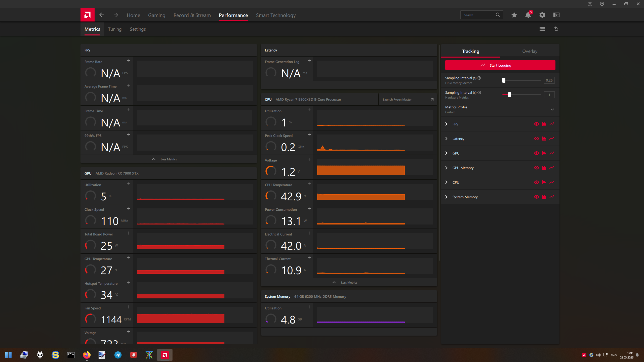644x362 pixels.
Task: Click the reset metrics icon
Action: pyautogui.click(x=556, y=29)
